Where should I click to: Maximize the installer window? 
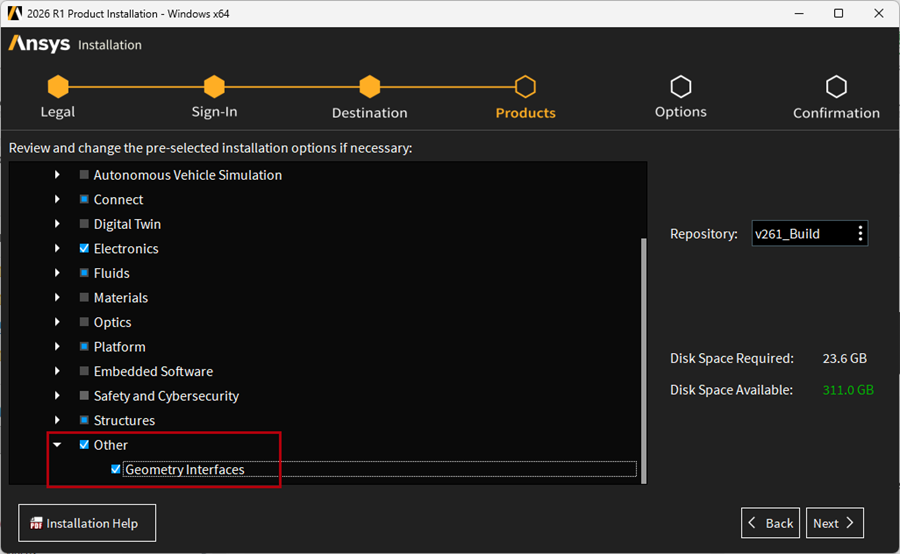coord(839,13)
